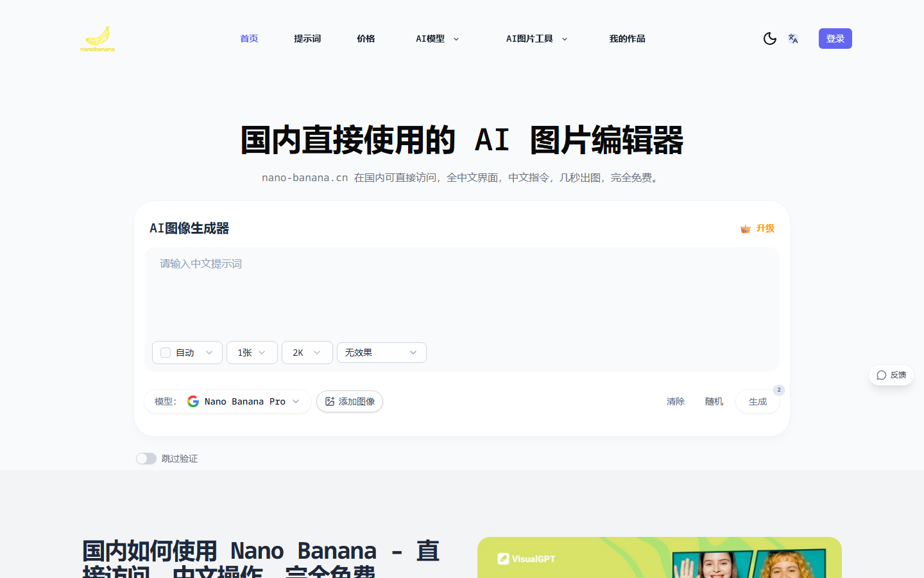Click the 清除 clear button
Screen dimensions: 924x578
[x=676, y=401]
